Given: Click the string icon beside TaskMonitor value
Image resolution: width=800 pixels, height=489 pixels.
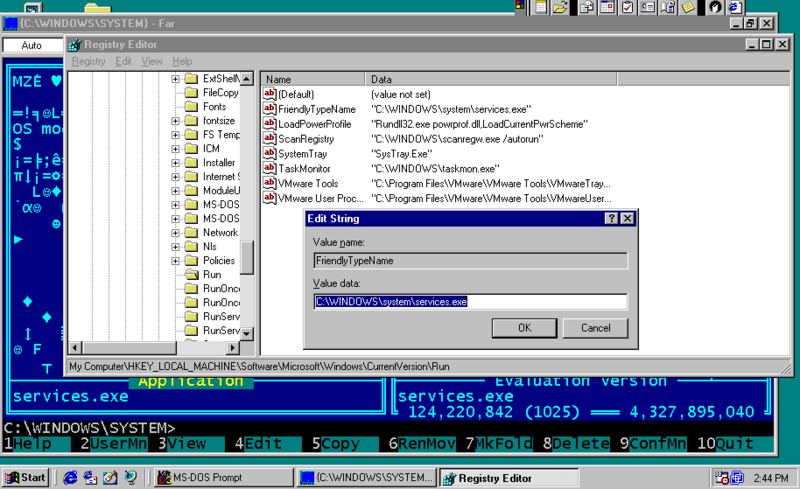Looking at the screenshot, I should pyautogui.click(x=269, y=168).
